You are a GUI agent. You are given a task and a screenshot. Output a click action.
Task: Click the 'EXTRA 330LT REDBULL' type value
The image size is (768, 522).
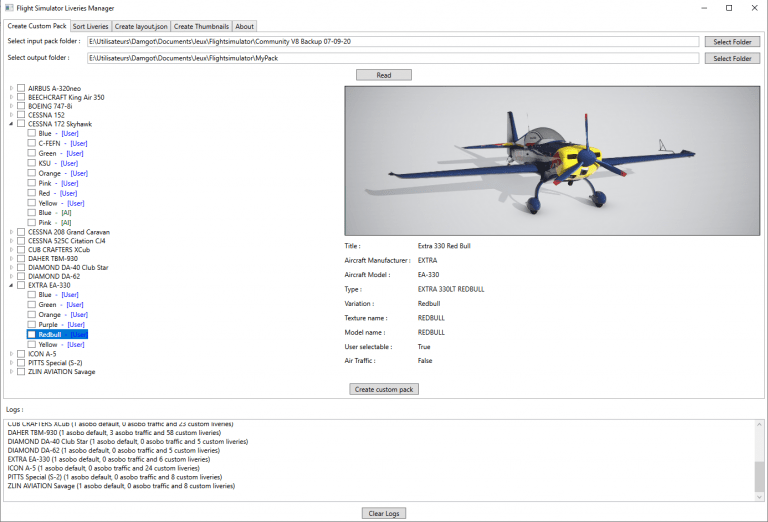[451, 289]
